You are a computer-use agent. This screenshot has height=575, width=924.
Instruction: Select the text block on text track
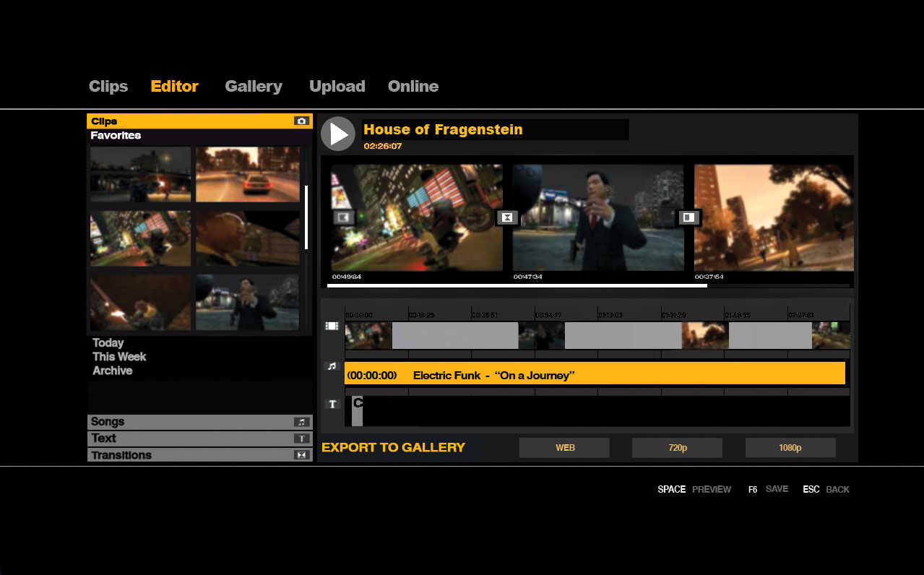pos(357,411)
